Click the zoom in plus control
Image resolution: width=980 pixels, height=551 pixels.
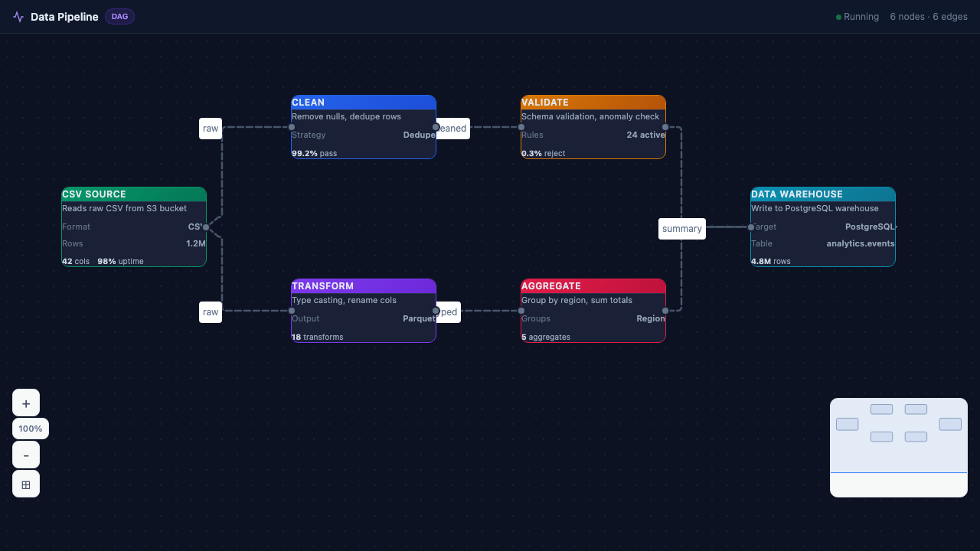click(26, 403)
